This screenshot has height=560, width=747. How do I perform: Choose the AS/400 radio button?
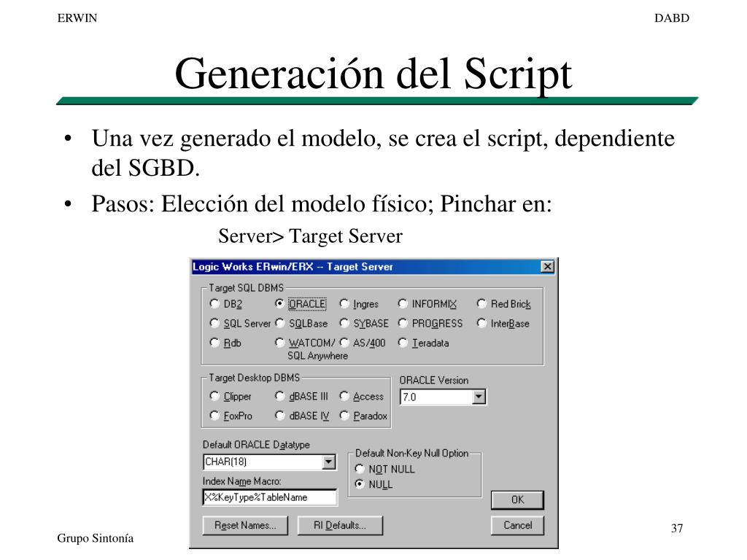pyautogui.click(x=344, y=343)
